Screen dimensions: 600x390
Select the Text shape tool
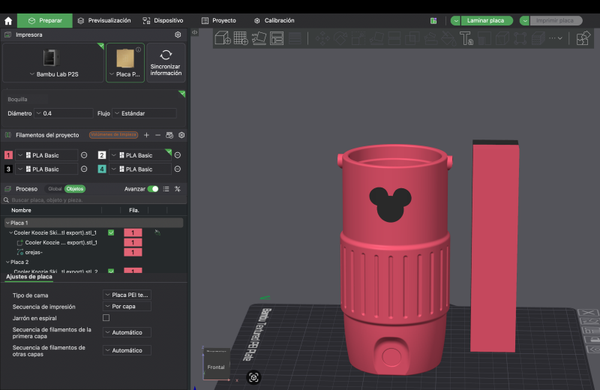[466, 38]
